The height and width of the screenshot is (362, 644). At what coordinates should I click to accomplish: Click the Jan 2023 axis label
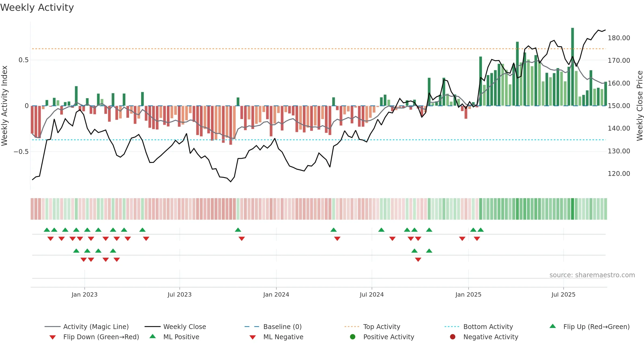click(x=85, y=294)
